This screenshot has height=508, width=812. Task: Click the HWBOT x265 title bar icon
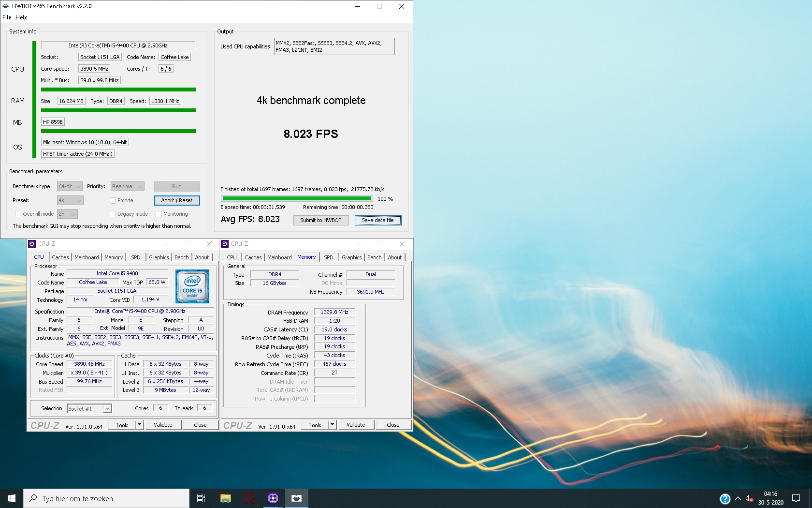(6, 6)
